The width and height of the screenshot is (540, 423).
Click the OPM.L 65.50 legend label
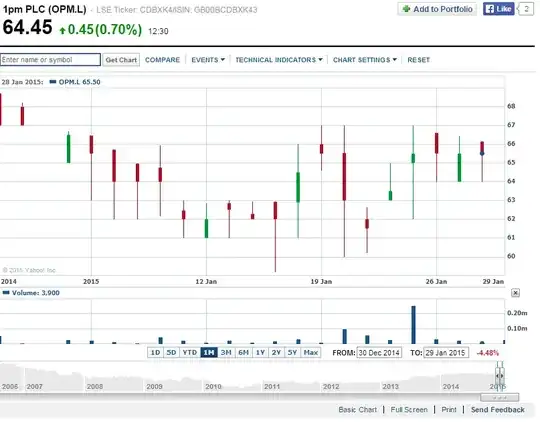[80, 82]
